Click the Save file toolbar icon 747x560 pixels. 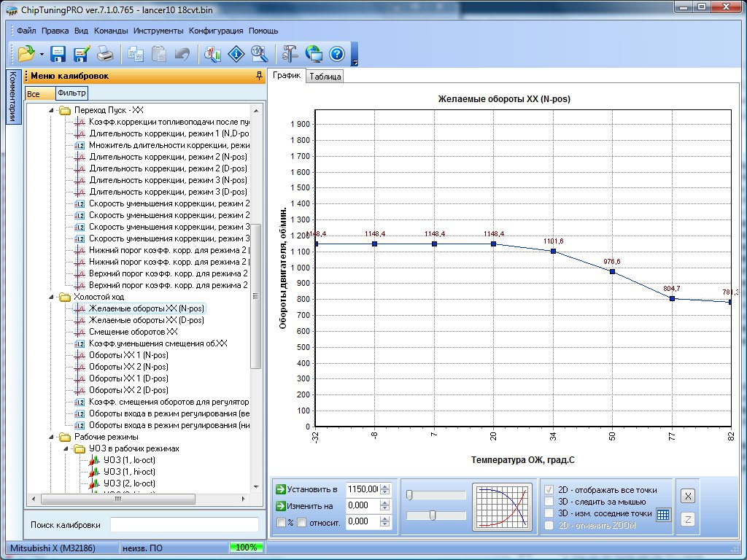[x=58, y=53]
